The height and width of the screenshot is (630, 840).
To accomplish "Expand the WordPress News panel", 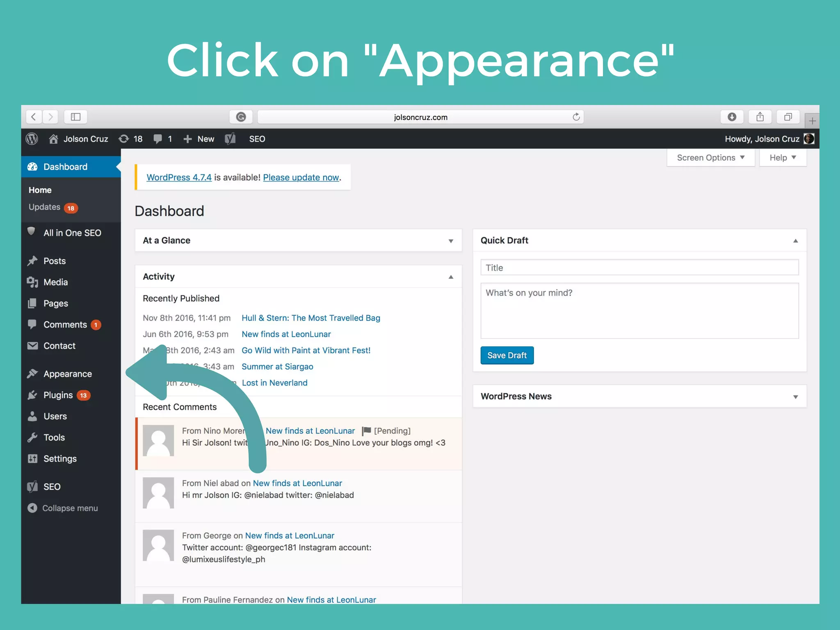I will coord(795,397).
